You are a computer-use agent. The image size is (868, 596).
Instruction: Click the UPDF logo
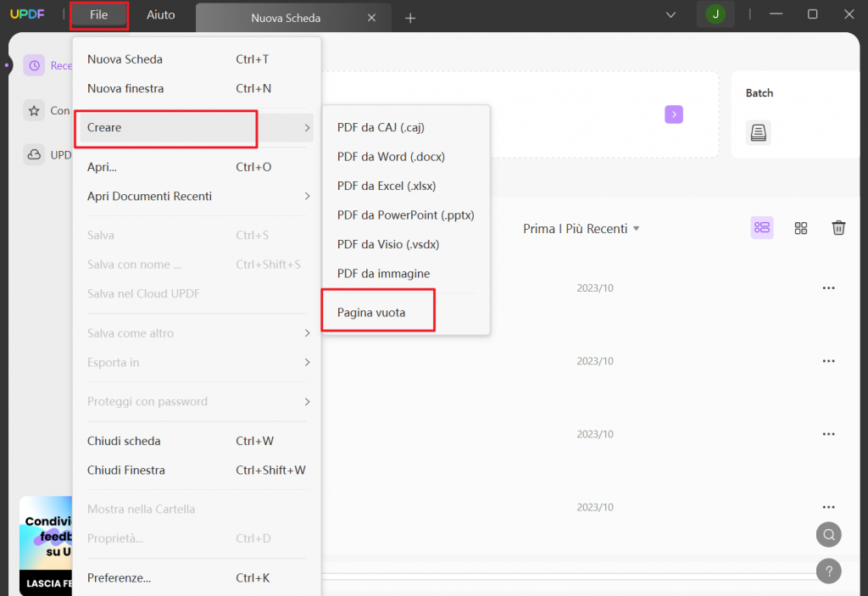31,14
